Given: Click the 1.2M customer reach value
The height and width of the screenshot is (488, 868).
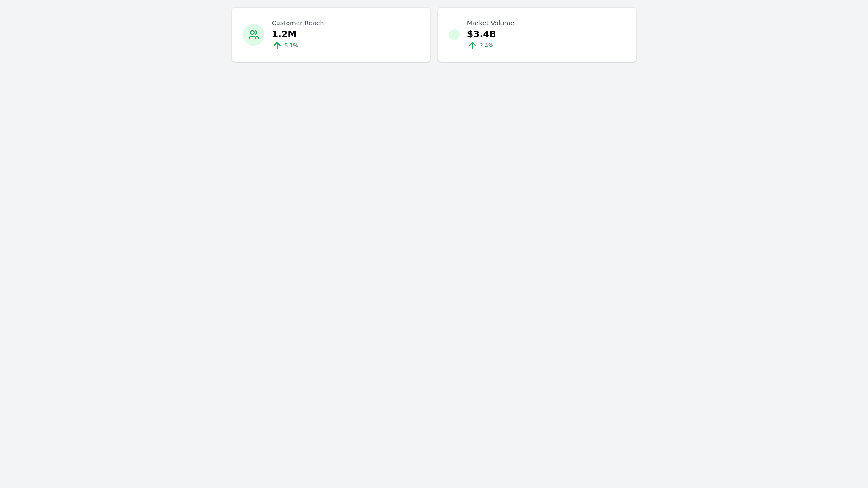Looking at the screenshot, I should [284, 34].
